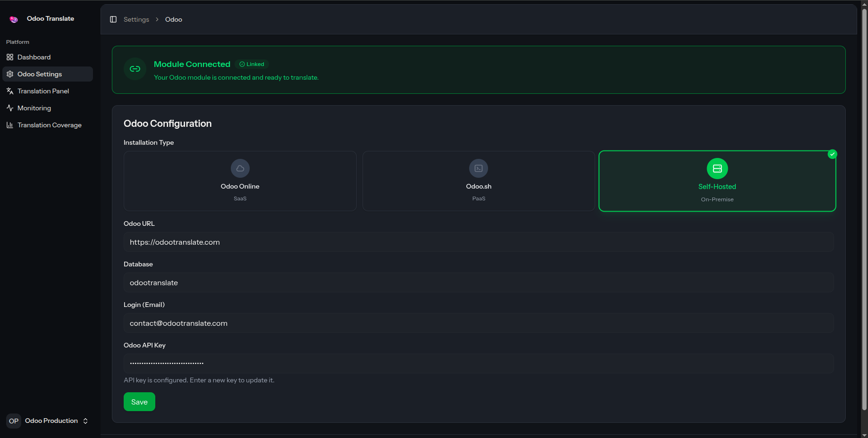The image size is (868, 438).
Task: Click the link icon in Module Connected banner
Action: [135, 69]
